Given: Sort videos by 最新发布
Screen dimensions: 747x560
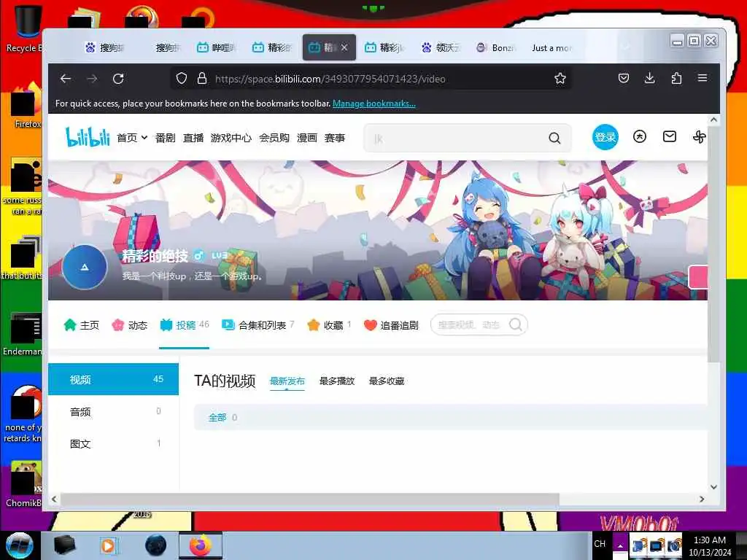Looking at the screenshot, I should 287,381.
